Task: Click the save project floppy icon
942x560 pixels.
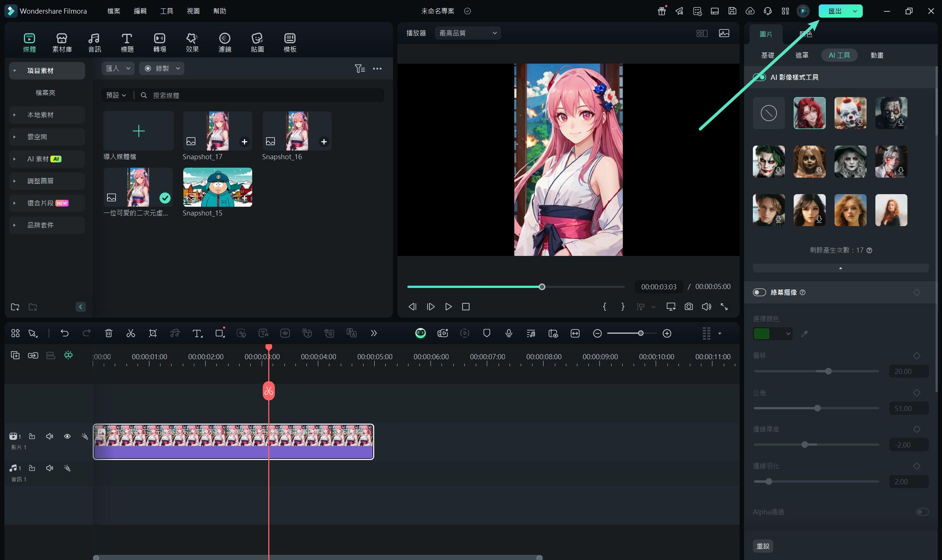Action: click(733, 11)
